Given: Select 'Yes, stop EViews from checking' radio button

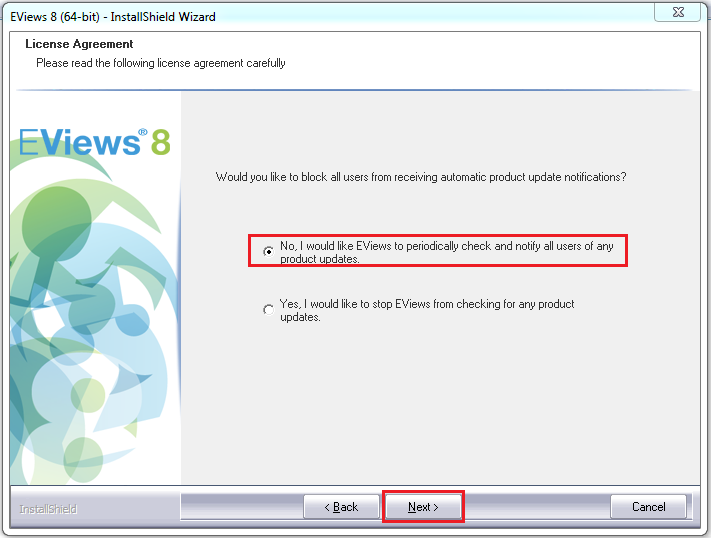Looking at the screenshot, I should 268,310.
